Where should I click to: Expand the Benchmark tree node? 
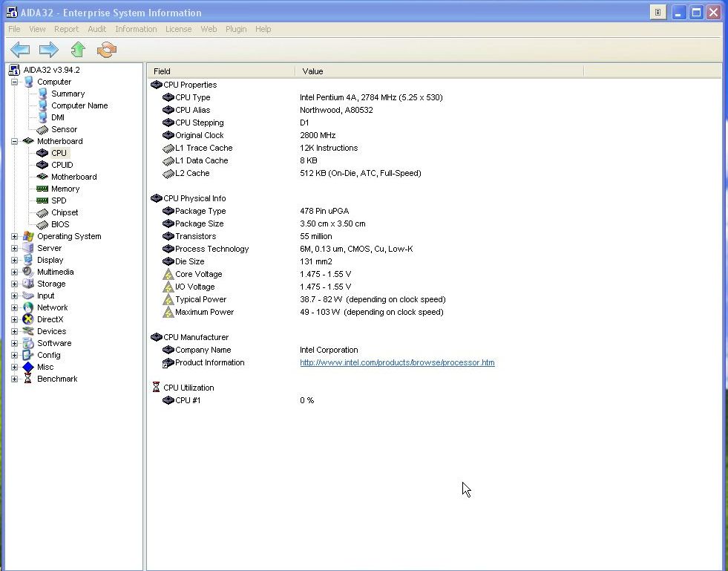click(14, 379)
